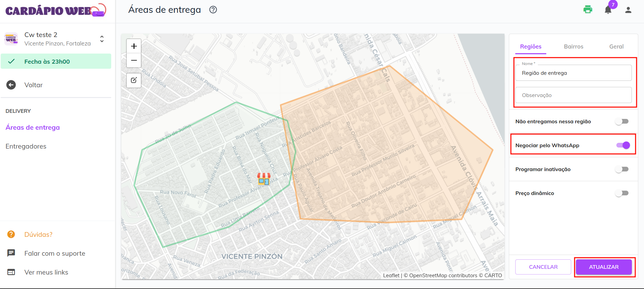644x289 pixels.
Task: Turn on Programar inativação switch
Action: pos(622,169)
